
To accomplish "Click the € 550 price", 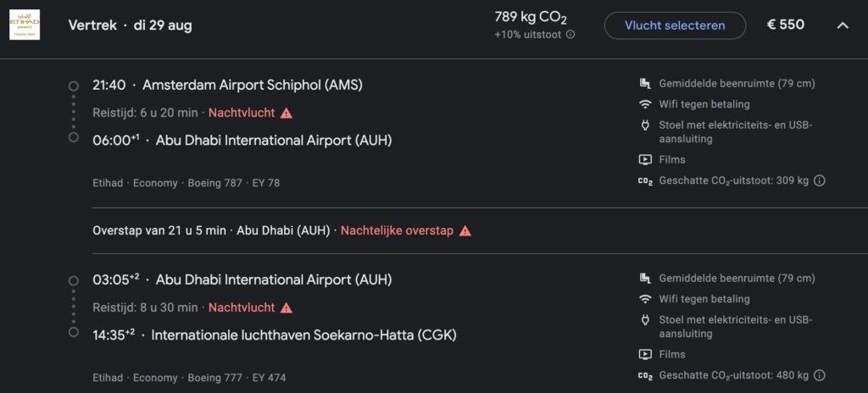I will (x=785, y=25).
